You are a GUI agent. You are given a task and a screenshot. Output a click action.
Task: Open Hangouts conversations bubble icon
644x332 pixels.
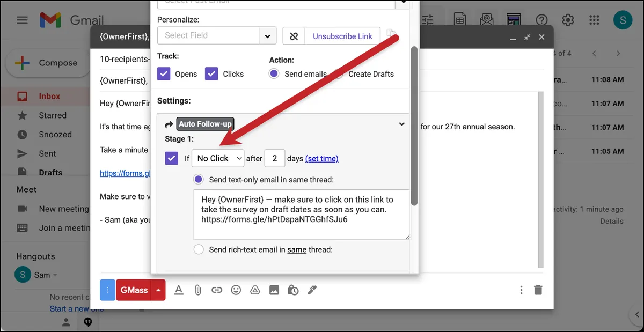[87, 322]
